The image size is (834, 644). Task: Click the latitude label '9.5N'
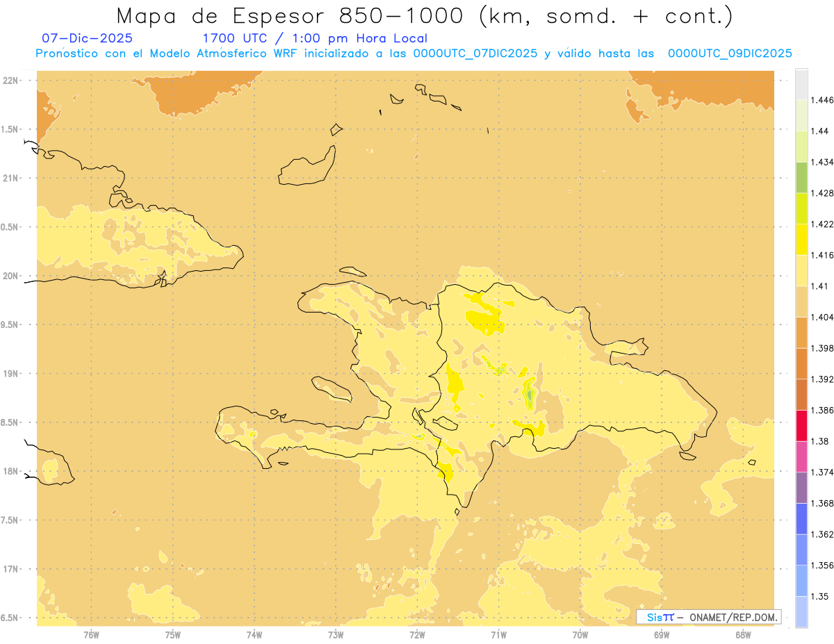point(10,324)
